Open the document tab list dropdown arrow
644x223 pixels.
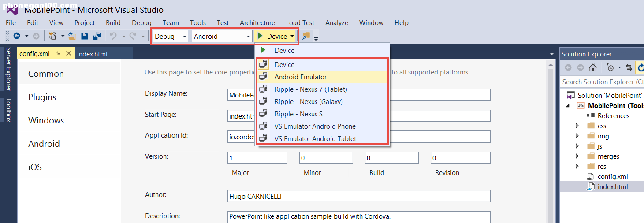point(552,54)
